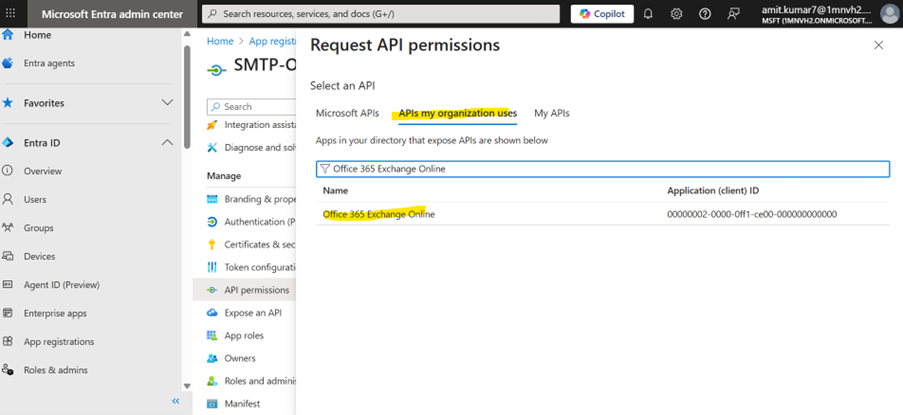The width and height of the screenshot is (903, 415).
Task: Click the Token configuration bars icon
Action: (x=213, y=267)
